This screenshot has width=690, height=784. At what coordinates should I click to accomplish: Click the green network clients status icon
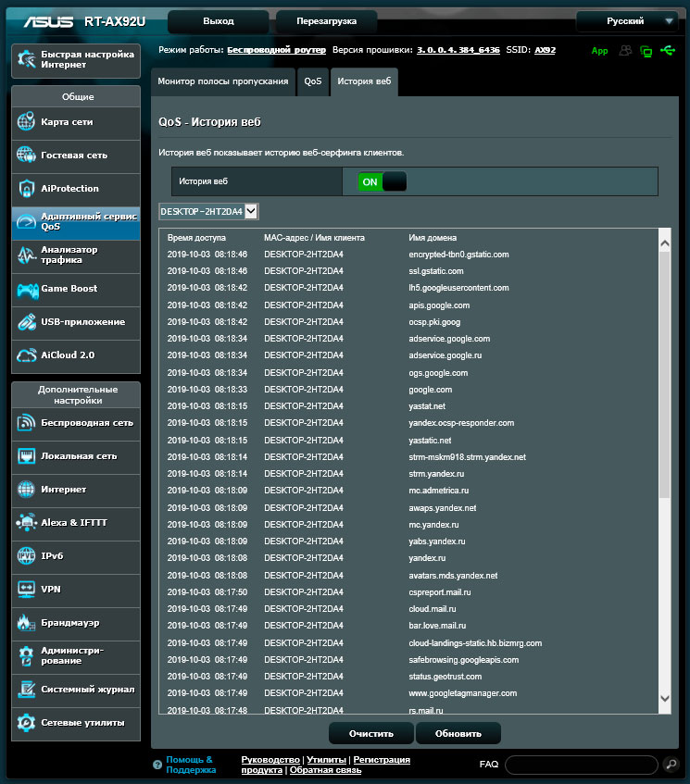pos(646,51)
